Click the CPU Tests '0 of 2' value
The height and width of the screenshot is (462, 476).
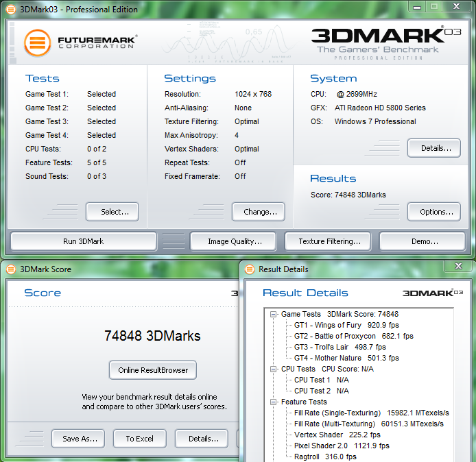tap(97, 149)
